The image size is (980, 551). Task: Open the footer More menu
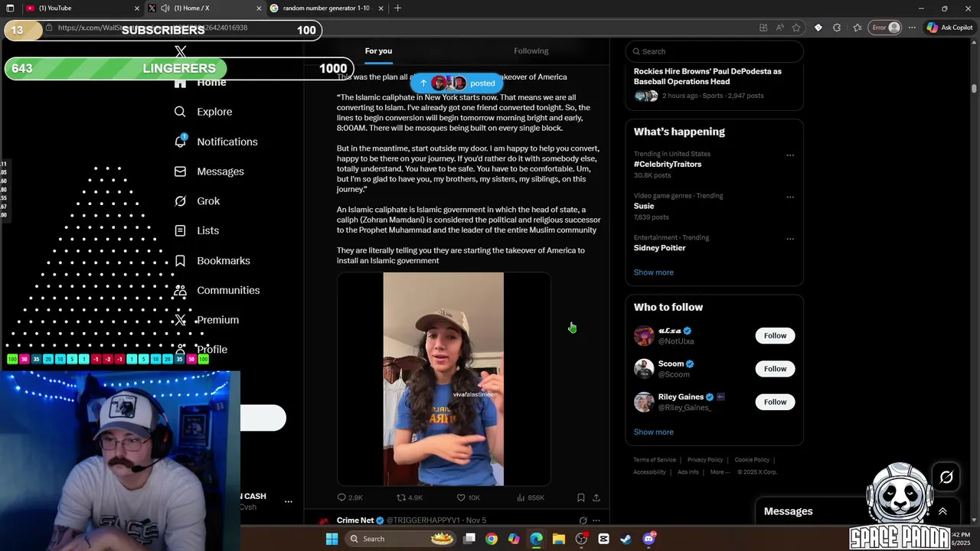pos(720,472)
